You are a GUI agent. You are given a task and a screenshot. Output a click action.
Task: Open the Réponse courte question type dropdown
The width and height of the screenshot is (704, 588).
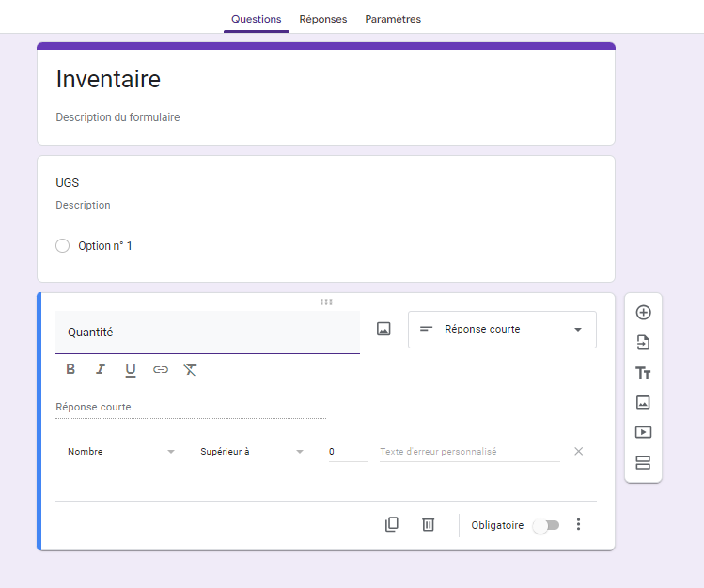[502, 330]
